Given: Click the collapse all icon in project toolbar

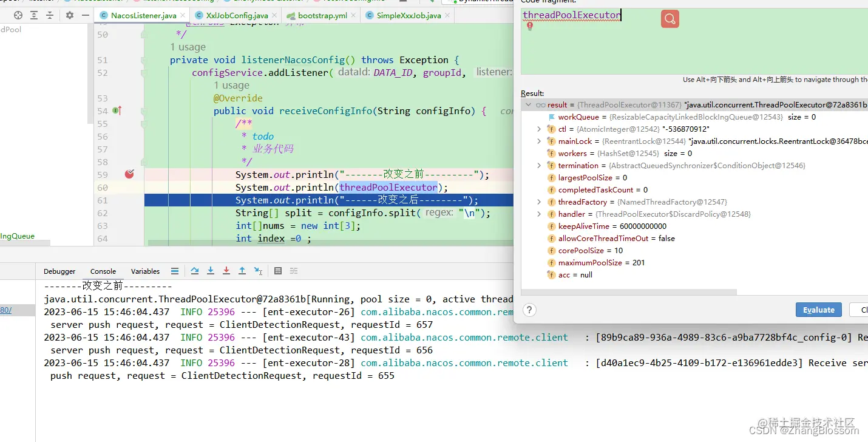Looking at the screenshot, I should (50, 15).
